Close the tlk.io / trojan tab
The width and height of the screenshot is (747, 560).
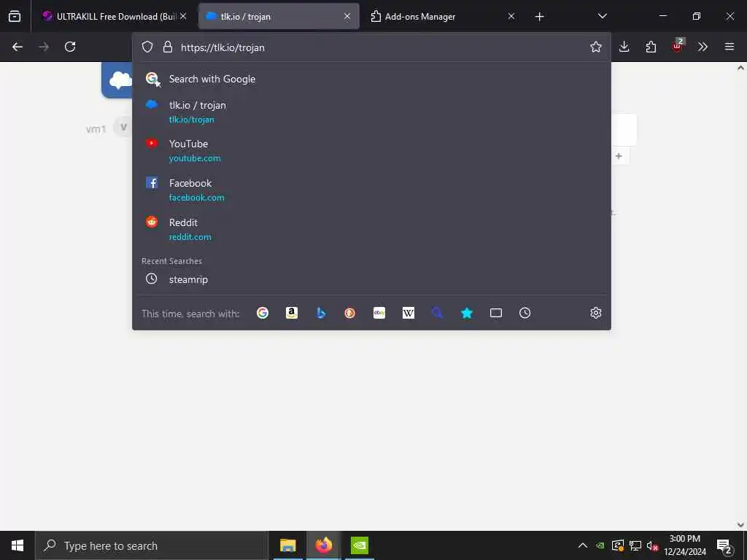(x=347, y=16)
